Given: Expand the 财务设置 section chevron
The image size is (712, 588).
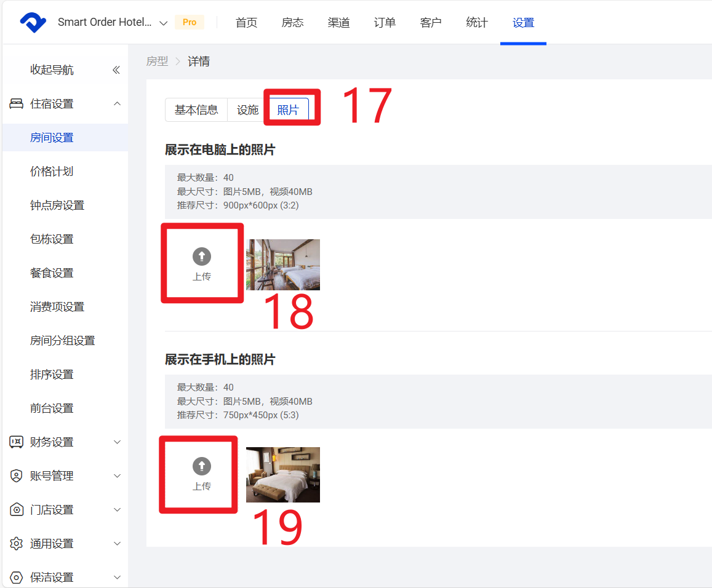Looking at the screenshot, I should pos(117,442).
